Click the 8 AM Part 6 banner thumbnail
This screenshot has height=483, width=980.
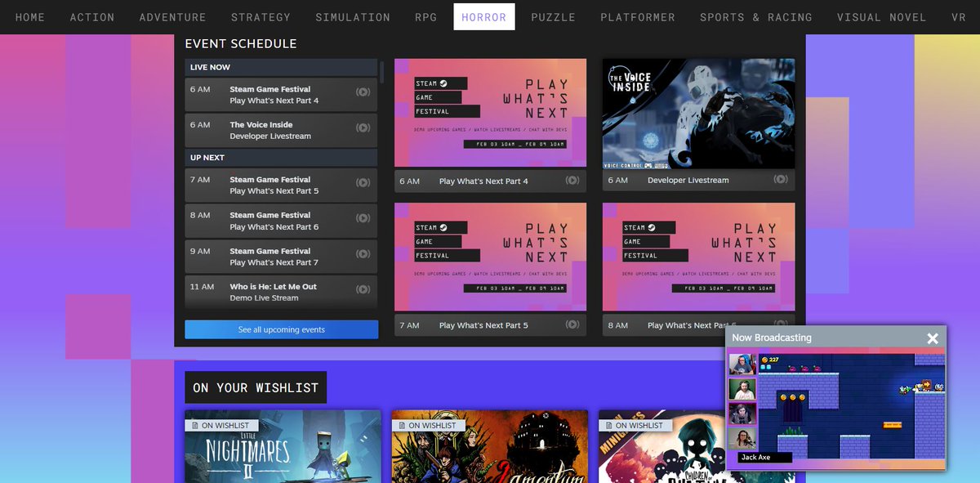coord(698,257)
